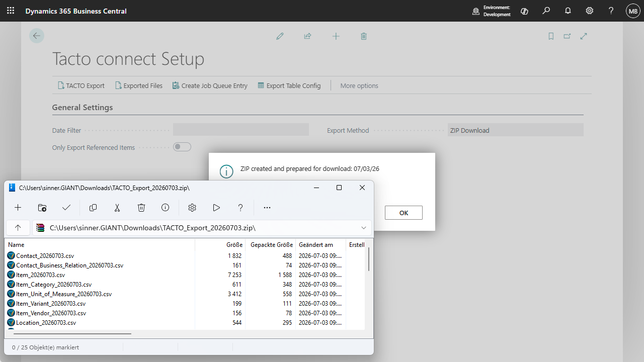The image size is (644, 362).
Task: Click the delete trash icon on setup page
Action: pos(364,36)
